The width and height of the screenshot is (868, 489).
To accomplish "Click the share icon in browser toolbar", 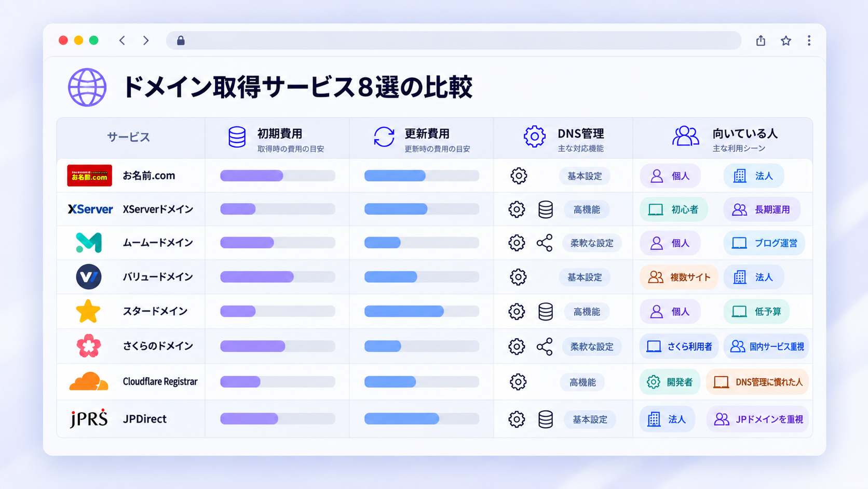I will (761, 41).
